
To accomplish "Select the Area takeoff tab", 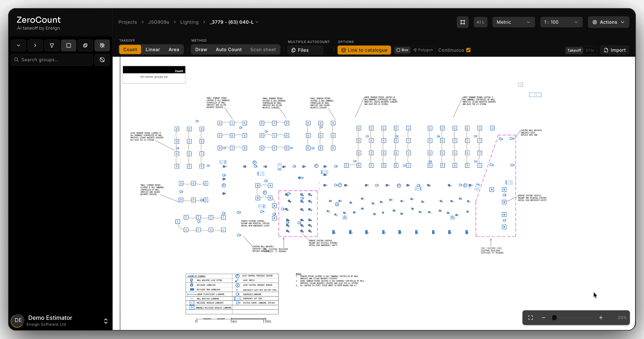I will [174, 50].
